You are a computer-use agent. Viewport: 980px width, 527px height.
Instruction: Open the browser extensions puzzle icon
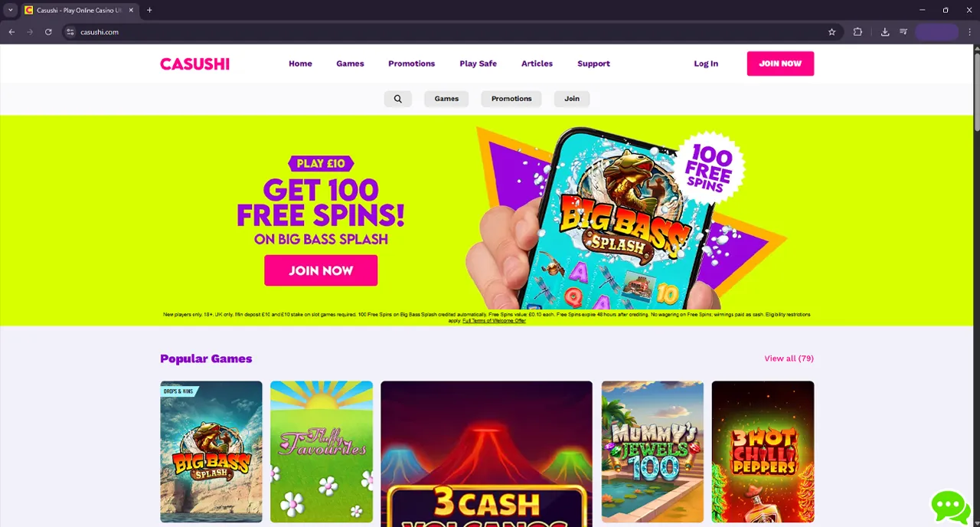click(857, 32)
